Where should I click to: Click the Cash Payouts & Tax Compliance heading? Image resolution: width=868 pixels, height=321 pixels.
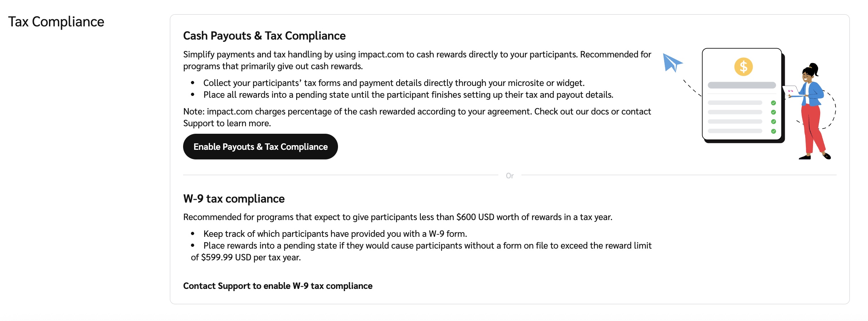click(x=264, y=36)
